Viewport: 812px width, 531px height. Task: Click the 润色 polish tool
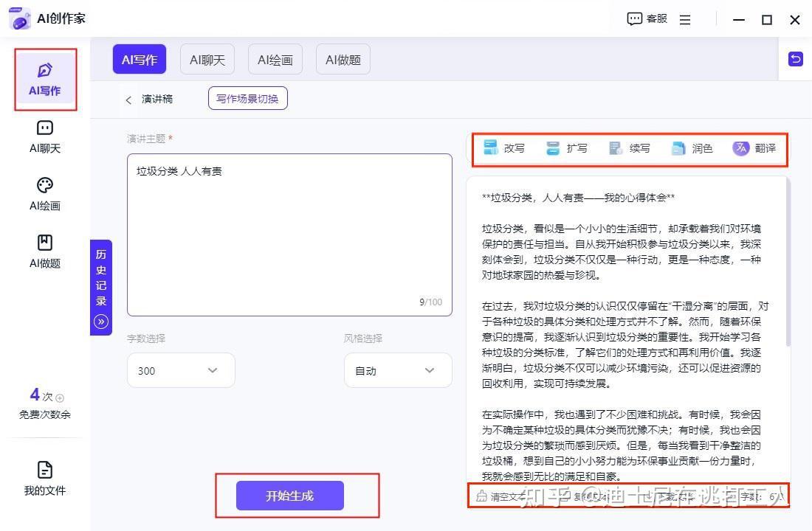692,148
